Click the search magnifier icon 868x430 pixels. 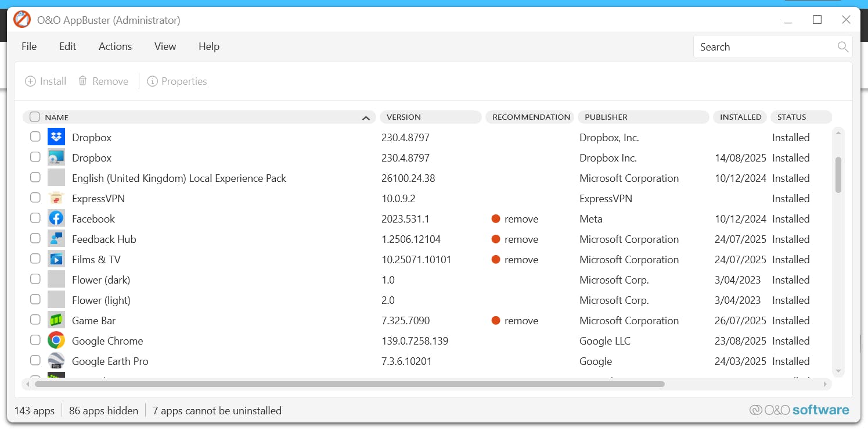(843, 47)
